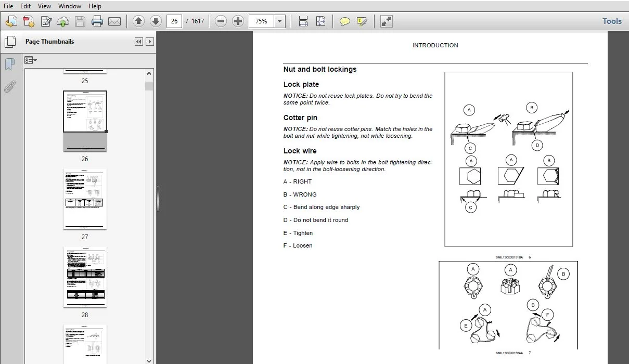Screen dimensions: 629x364
Task: Open the View menu
Action: 45,6
